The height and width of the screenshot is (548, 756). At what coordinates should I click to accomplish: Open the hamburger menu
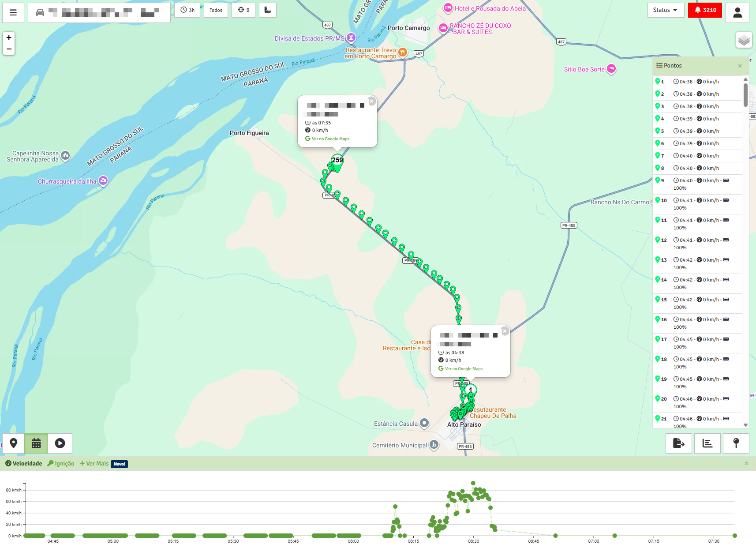pyautogui.click(x=13, y=12)
